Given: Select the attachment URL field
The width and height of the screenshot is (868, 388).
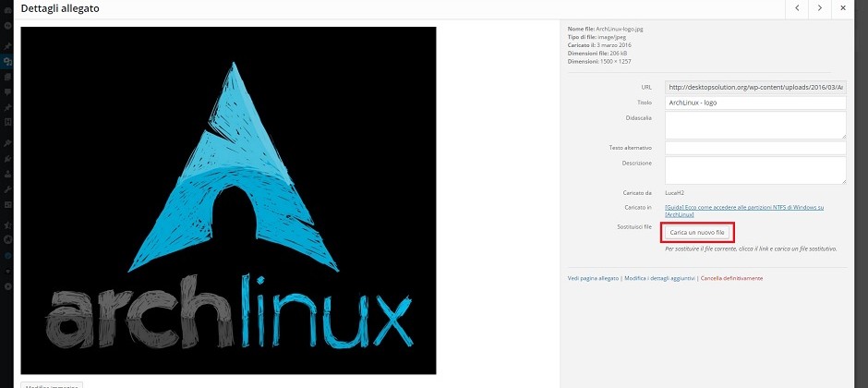Looking at the screenshot, I should click(x=755, y=88).
